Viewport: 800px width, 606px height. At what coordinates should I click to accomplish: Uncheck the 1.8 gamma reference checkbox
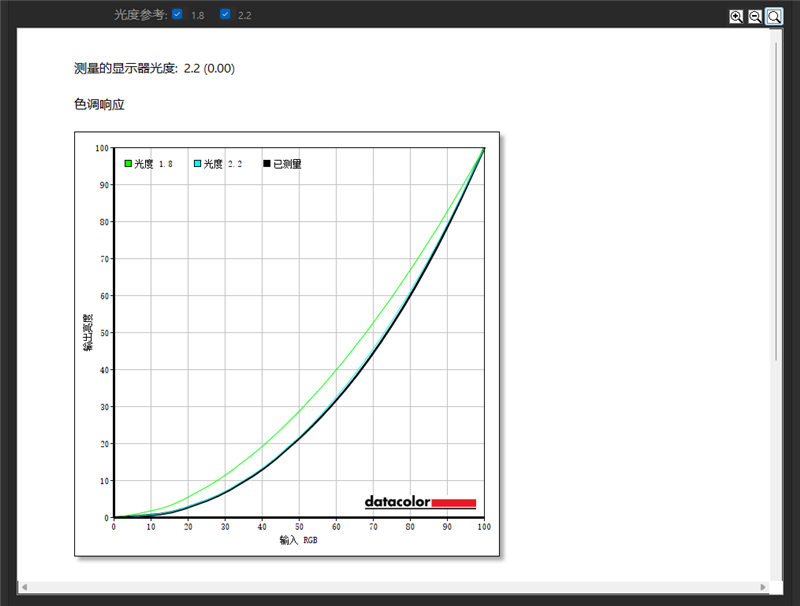point(177,15)
